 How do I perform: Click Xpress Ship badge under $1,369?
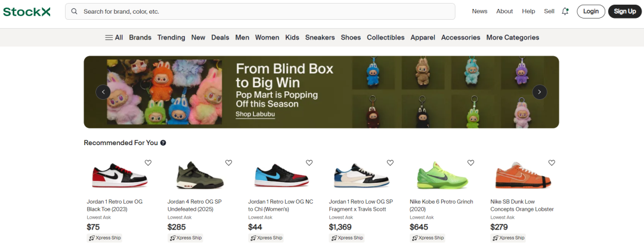[346, 238]
